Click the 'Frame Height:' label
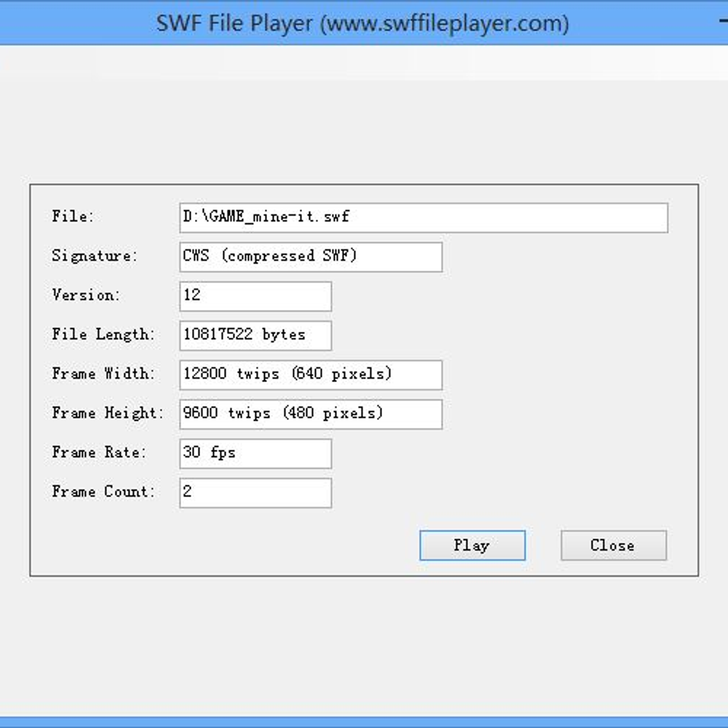The image size is (728, 728). (107, 413)
